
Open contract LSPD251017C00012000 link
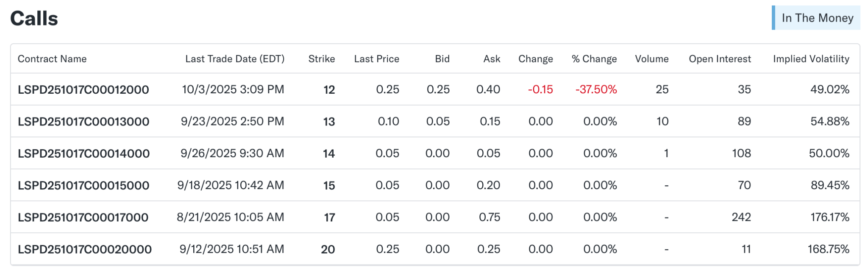click(x=83, y=90)
